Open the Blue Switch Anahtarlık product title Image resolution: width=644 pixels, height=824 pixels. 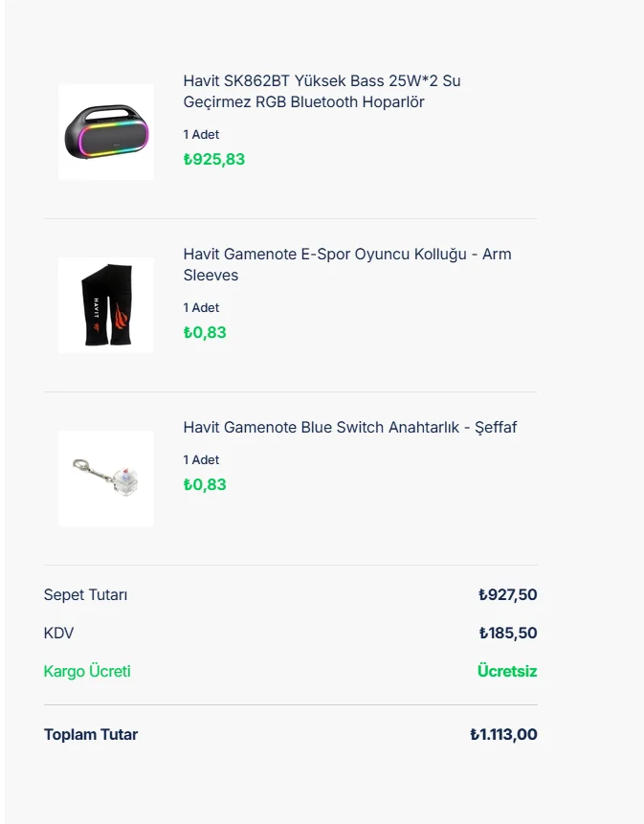point(349,428)
